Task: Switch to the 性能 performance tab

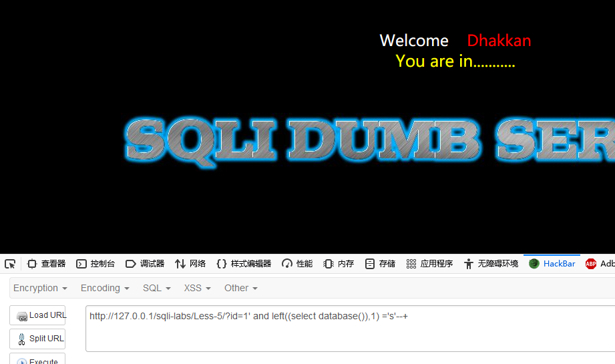Action: click(297, 264)
